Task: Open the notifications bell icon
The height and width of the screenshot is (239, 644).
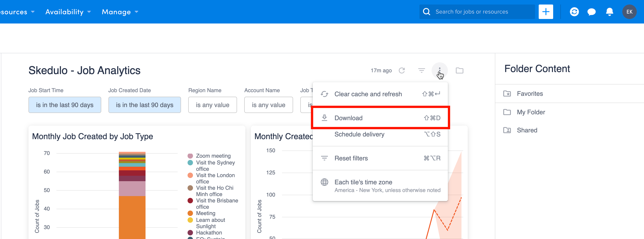Action: (609, 12)
